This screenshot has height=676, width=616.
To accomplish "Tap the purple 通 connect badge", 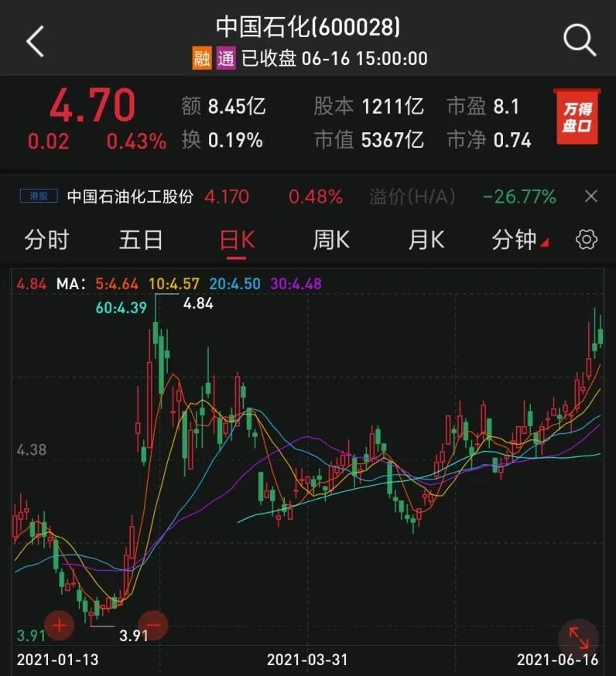I will click(226, 58).
